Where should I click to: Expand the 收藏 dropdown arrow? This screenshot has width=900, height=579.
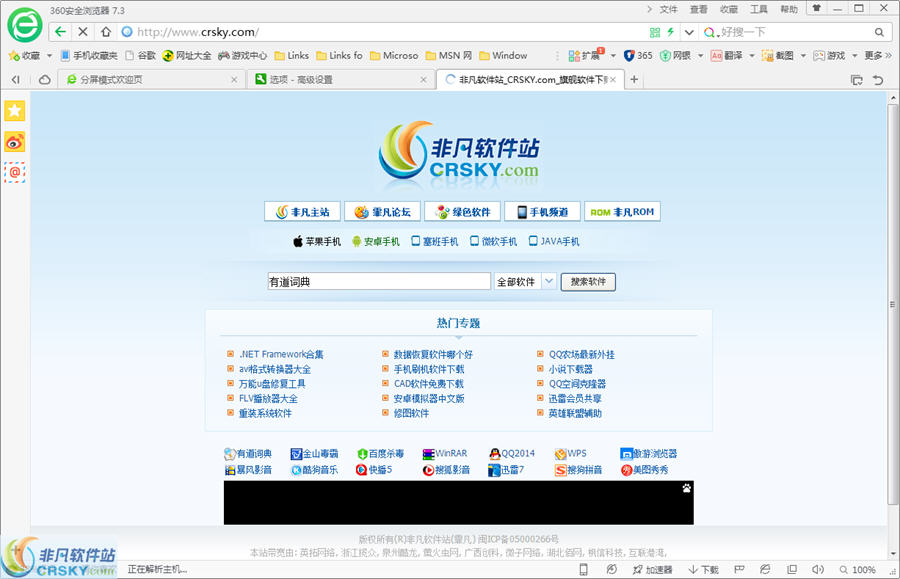[49, 56]
